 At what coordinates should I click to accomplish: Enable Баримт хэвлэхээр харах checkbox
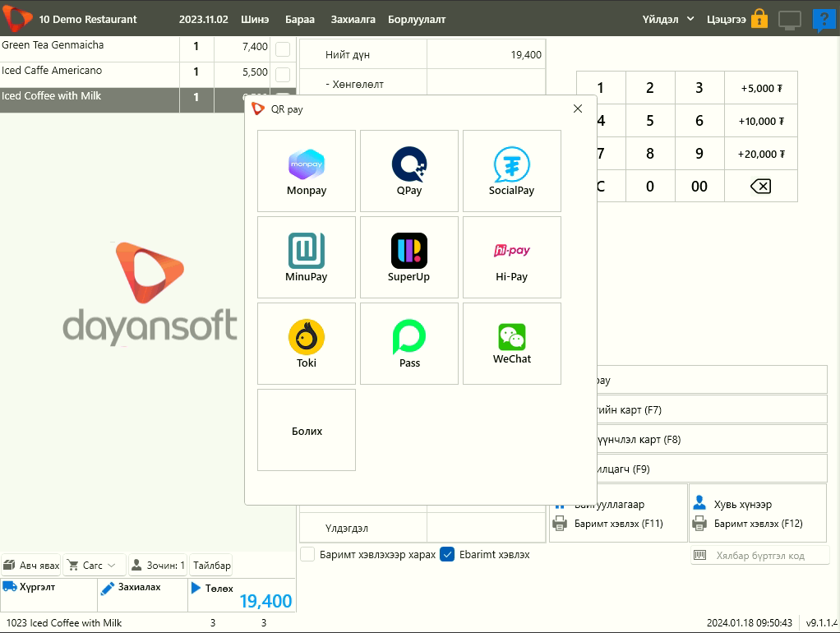307,554
